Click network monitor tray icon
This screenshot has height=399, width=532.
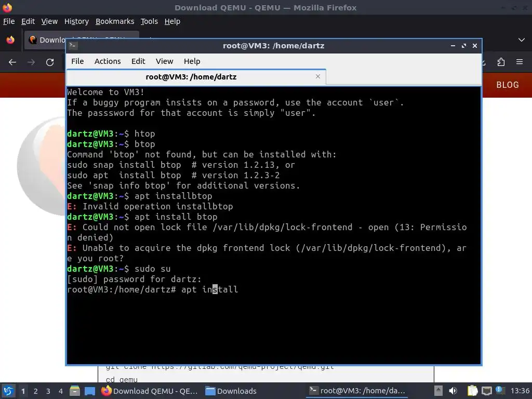click(487, 391)
